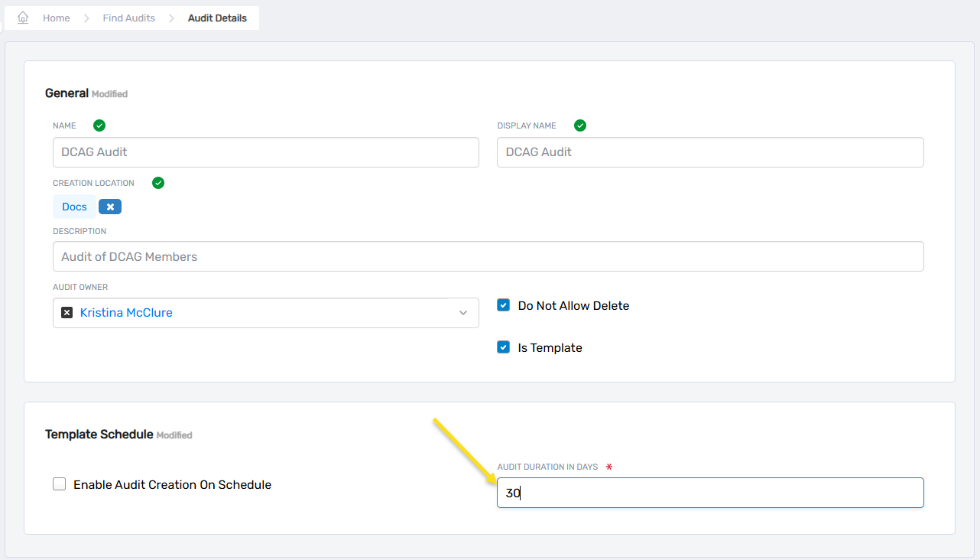Expand the Audit Owner dropdown arrow
Viewport: 980px width, 560px height.
point(462,313)
